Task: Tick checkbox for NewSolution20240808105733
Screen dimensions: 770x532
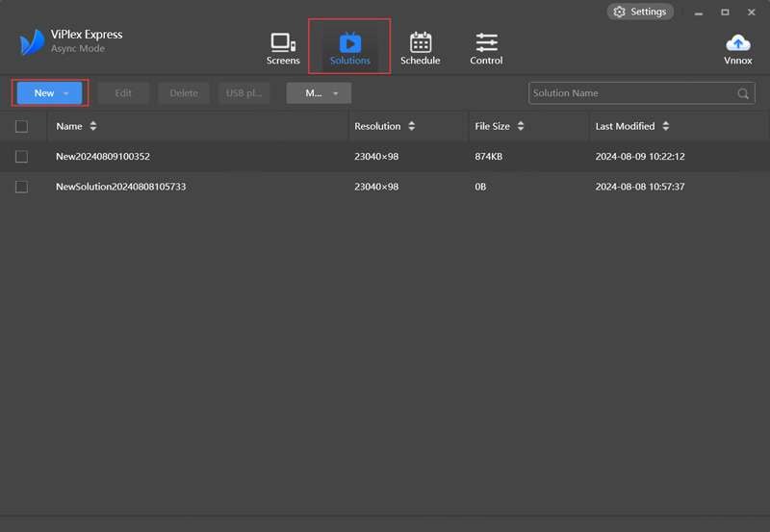Action: 21,187
